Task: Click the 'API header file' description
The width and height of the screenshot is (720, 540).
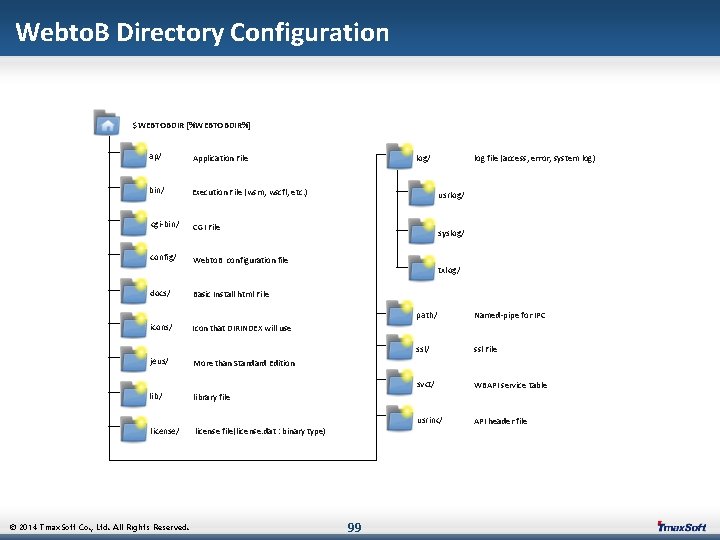Action: 500,421
